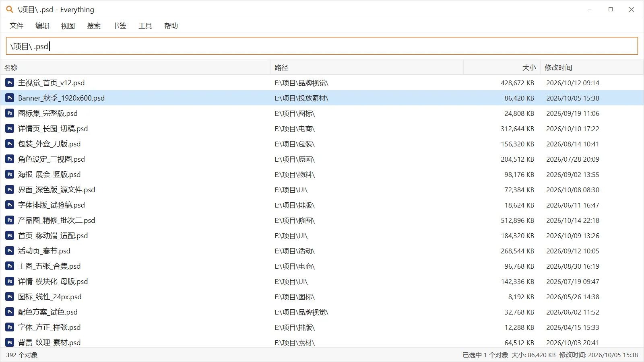This screenshot has width=644, height=362.
Task: Click the path E:\项目\原画\
Action: click(295, 159)
